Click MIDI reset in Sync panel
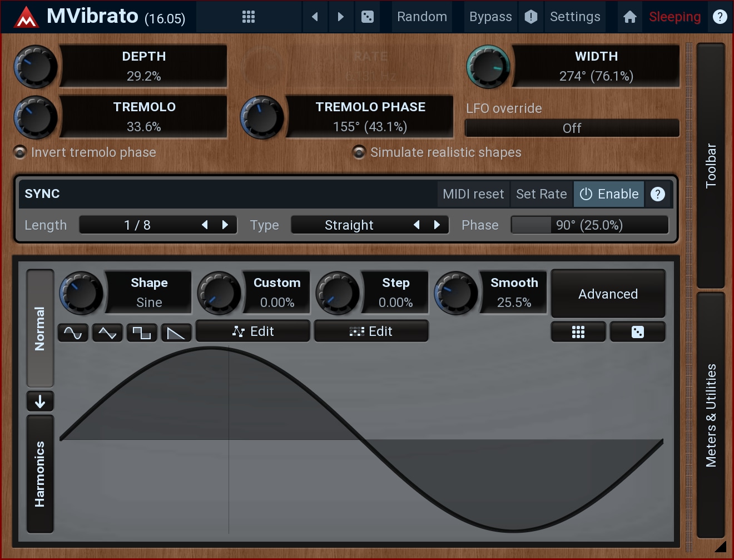The image size is (734, 560). pos(473,194)
